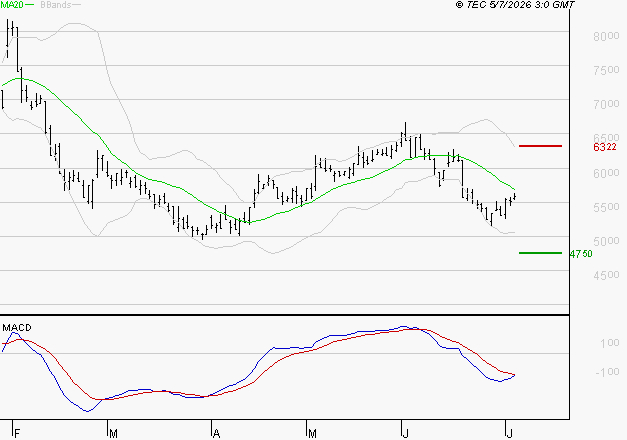This screenshot has width=627, height=440.
Task: Click the BBands legend label
Action: 56,5
